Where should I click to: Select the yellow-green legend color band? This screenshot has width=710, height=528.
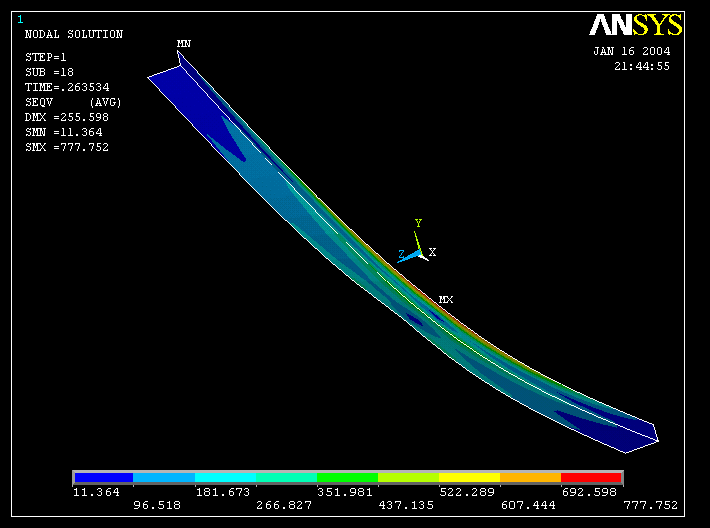coord(408,478)
